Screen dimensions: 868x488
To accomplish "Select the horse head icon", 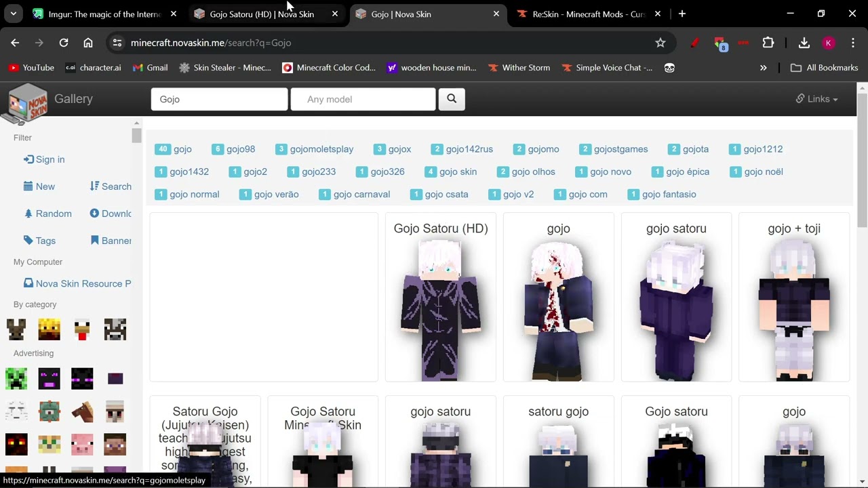I will (x=82, y=411).
